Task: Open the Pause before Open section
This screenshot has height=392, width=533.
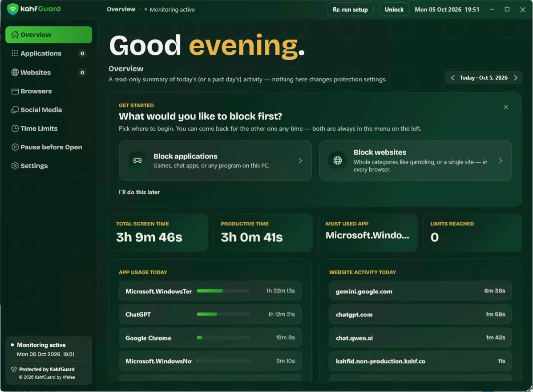Action: click(48, 147)
